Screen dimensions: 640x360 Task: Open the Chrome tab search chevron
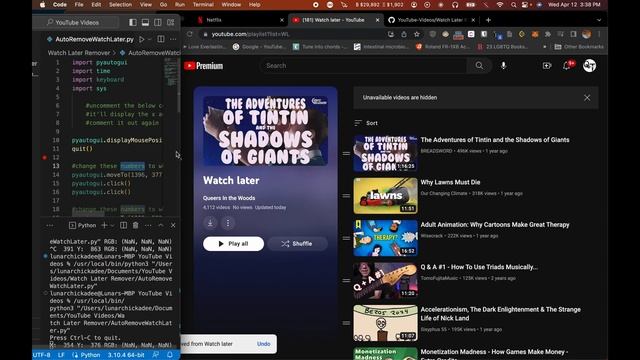pyautogui.click(x=599, y=20)
